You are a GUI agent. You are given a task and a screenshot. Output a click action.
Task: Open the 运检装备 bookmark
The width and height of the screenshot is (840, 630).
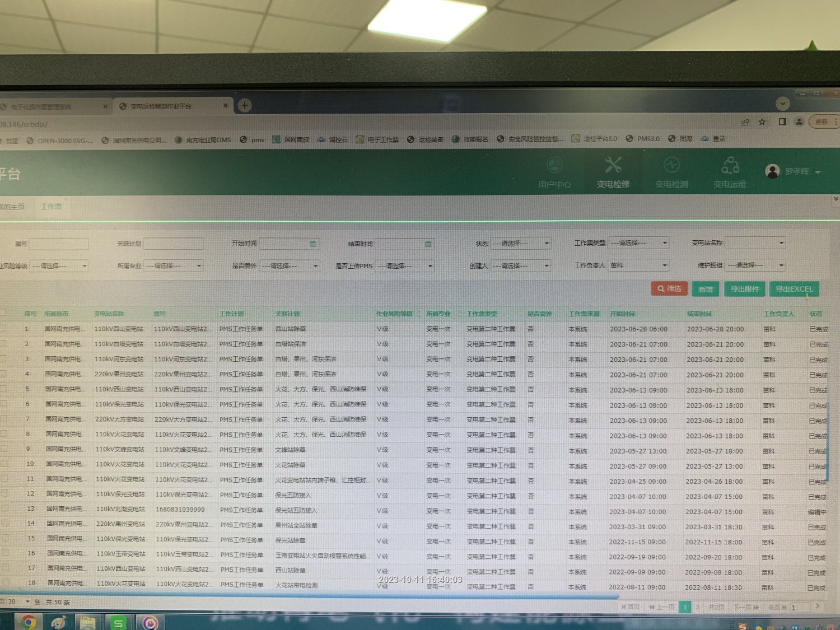[x=425, y=139]
